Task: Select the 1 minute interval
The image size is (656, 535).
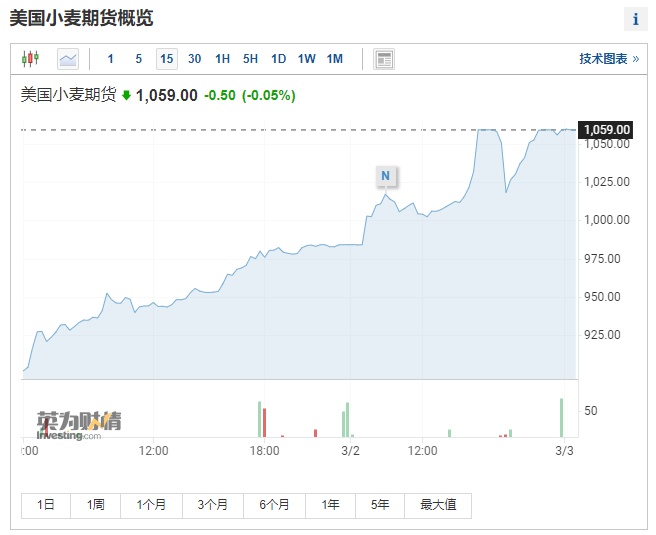Action: (x=110, y=59)
